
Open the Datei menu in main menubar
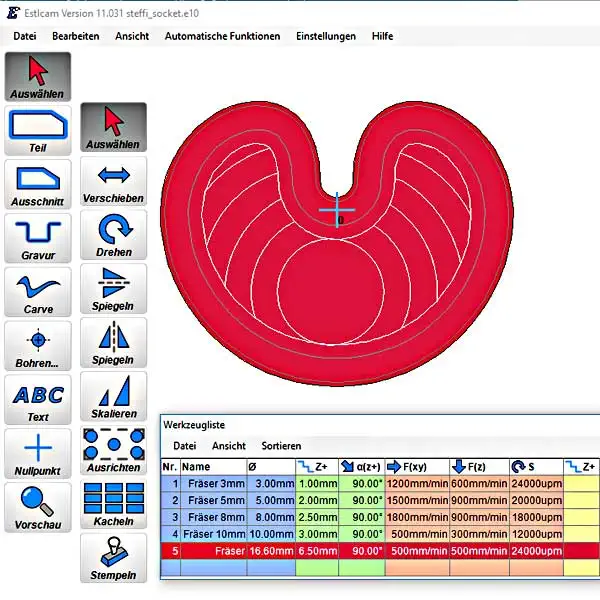(25, 36)
